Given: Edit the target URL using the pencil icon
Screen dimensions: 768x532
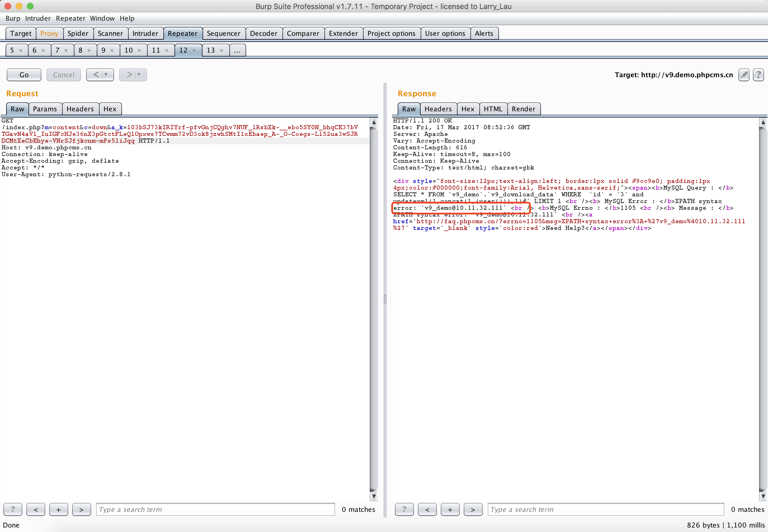Looking at the screenshot, I should click(744, 75).
